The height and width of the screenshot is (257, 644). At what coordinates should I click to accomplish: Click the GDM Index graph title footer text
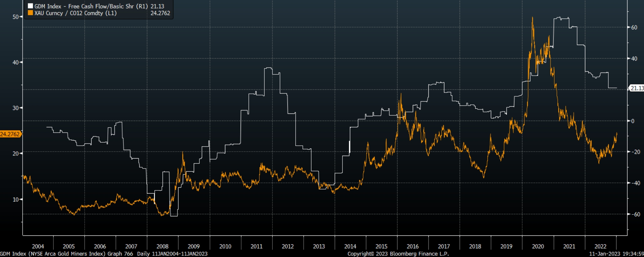click(x=104, y=254)
